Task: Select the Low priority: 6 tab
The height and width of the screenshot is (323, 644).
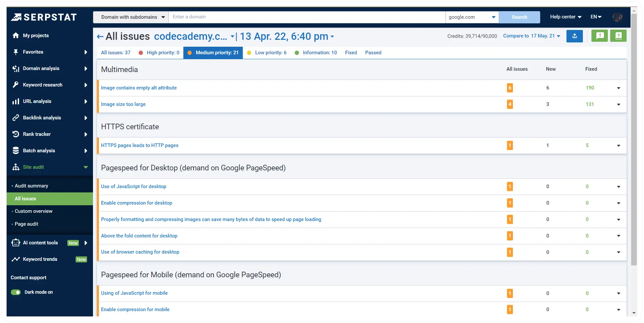Action: [x=267, y=53]
